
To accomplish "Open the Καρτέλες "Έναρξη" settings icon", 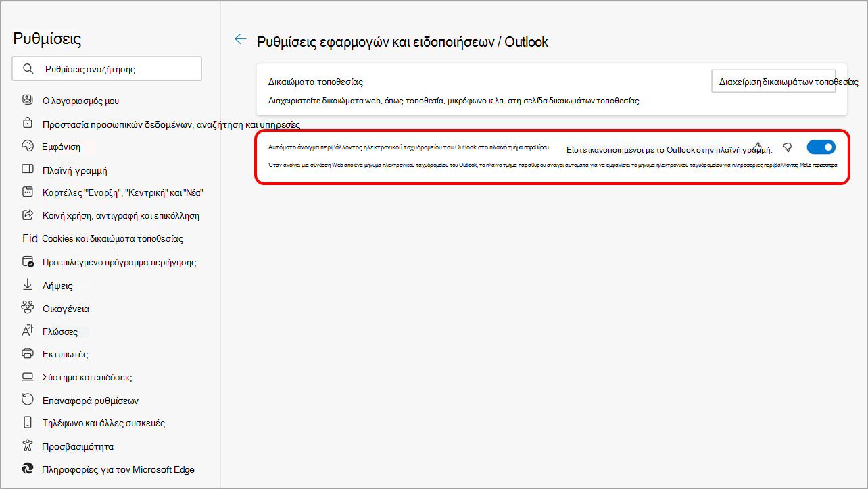I will (x=28, y=192).
